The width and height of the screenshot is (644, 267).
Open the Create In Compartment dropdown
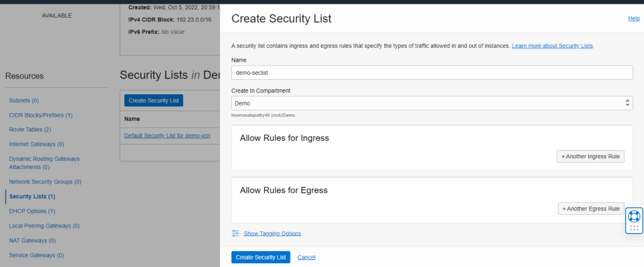[x=431, y=102]
